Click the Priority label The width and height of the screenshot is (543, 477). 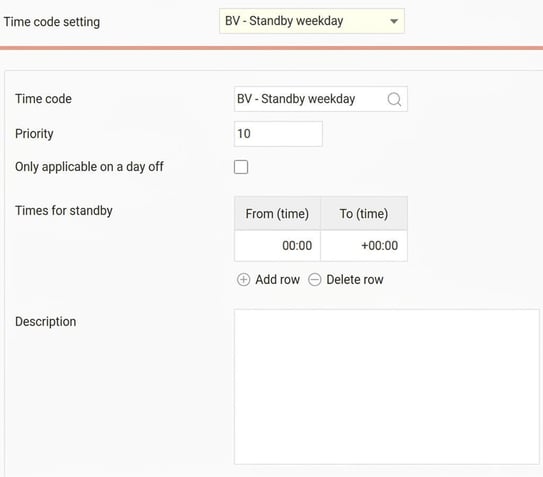(x=34, y=134)
